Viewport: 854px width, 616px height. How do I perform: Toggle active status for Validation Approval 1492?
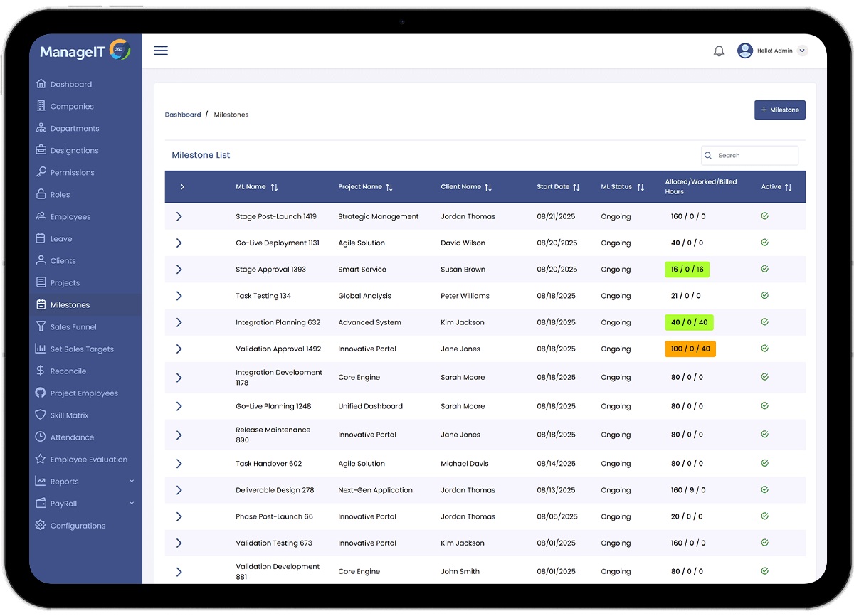[x=765, y=349]
